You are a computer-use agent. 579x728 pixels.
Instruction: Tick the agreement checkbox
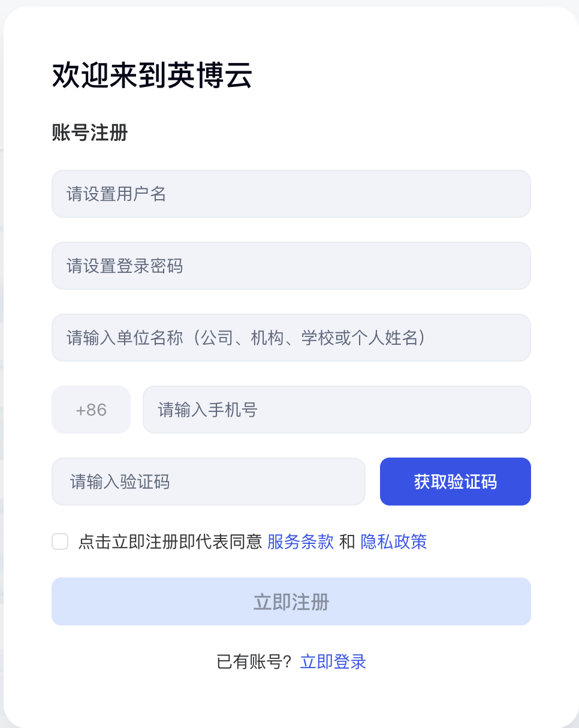[60, 542]
